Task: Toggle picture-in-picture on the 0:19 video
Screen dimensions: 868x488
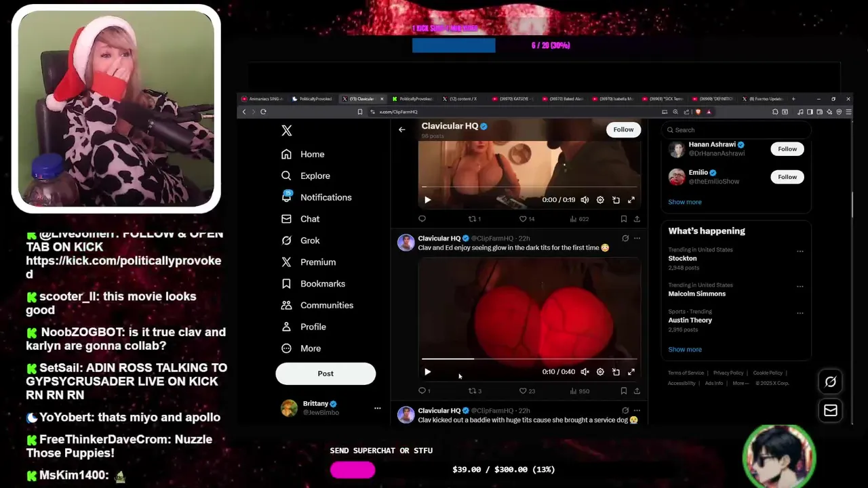Action: pyautogui.click(x=616, y=200)
